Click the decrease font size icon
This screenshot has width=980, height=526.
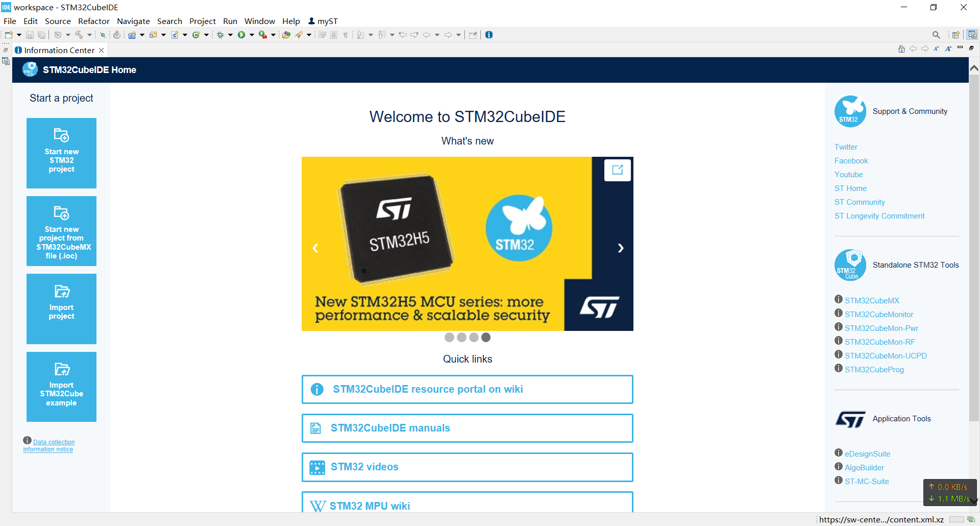tap(937, 49)
